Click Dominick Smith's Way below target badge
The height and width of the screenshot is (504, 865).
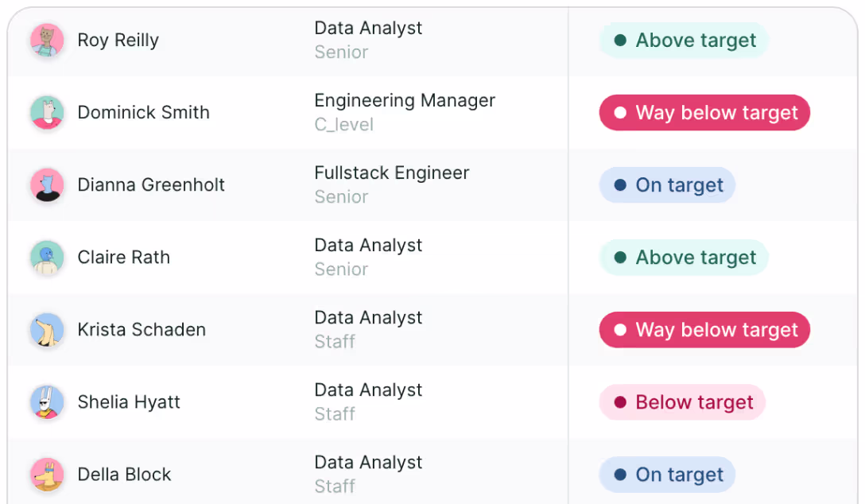(x=704, y=113)
